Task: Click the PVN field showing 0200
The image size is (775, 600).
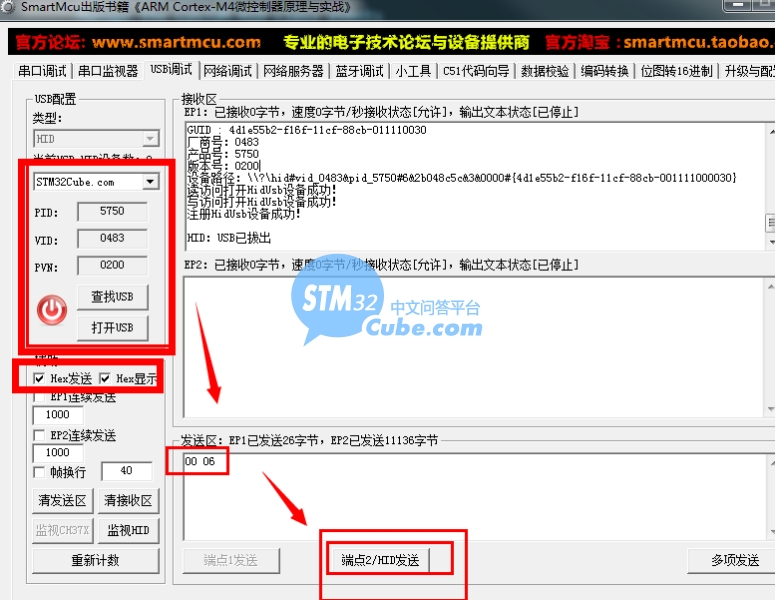Action: point(112,265)
